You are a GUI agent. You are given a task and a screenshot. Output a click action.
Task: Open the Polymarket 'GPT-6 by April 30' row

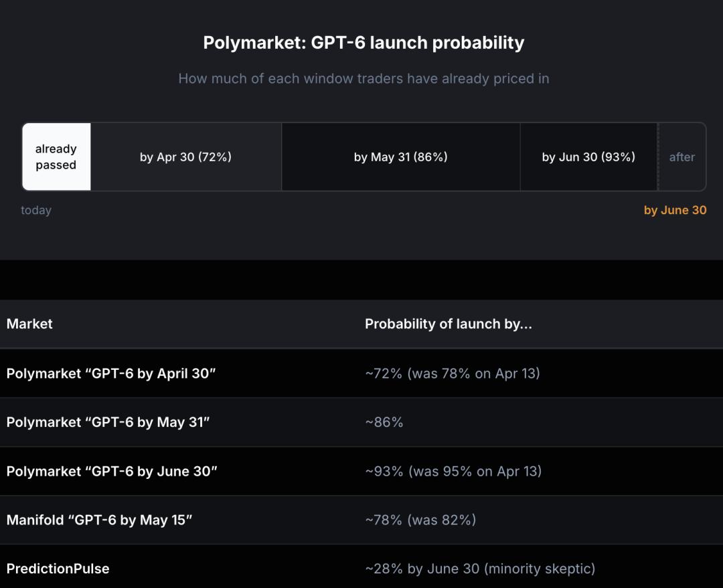tap(111, 373)
